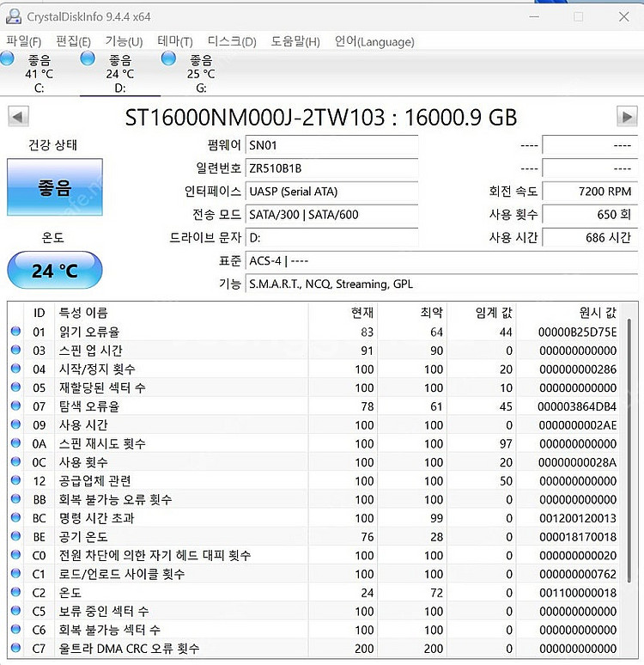Click the drive letter field D:

(332, 237)
